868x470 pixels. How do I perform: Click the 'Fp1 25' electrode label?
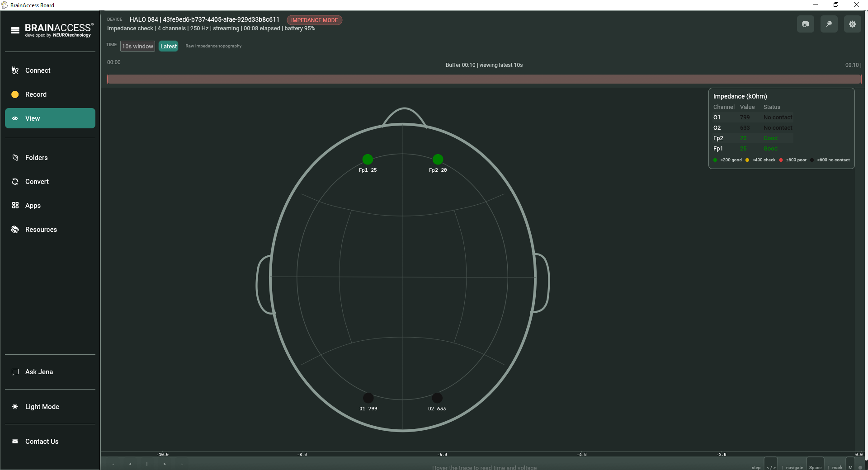pyautogui.click(x=368, y=170)
